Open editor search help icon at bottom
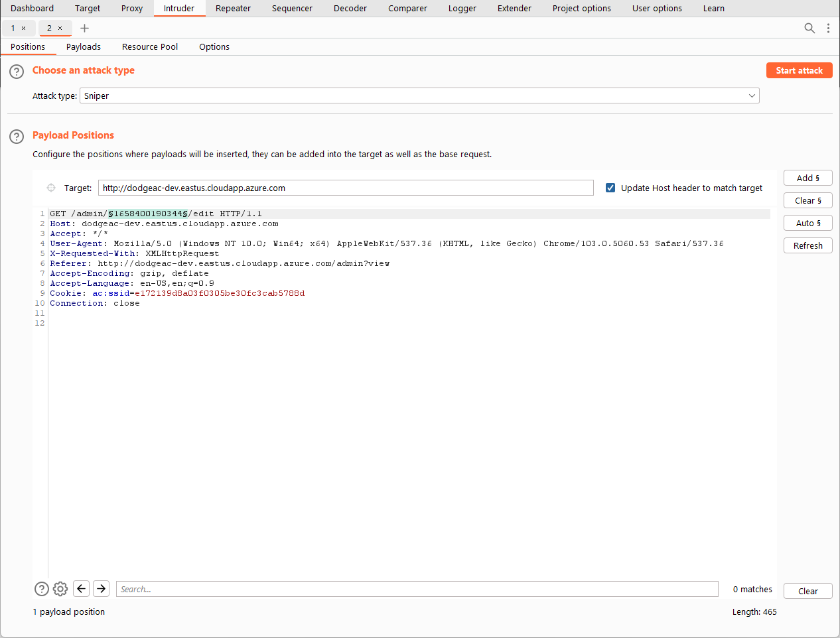The width and height of the screenshot is (840, 638). tap(41, 589)
